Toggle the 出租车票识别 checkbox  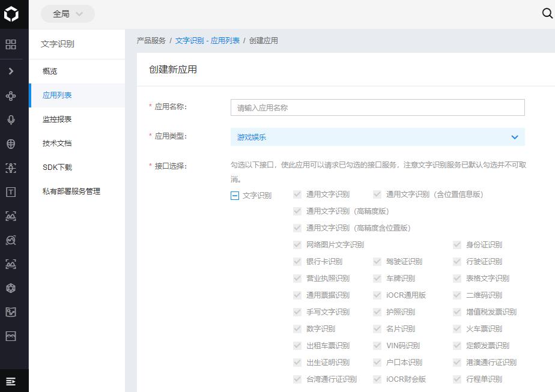pyautogui.click(x=297, y=346)
